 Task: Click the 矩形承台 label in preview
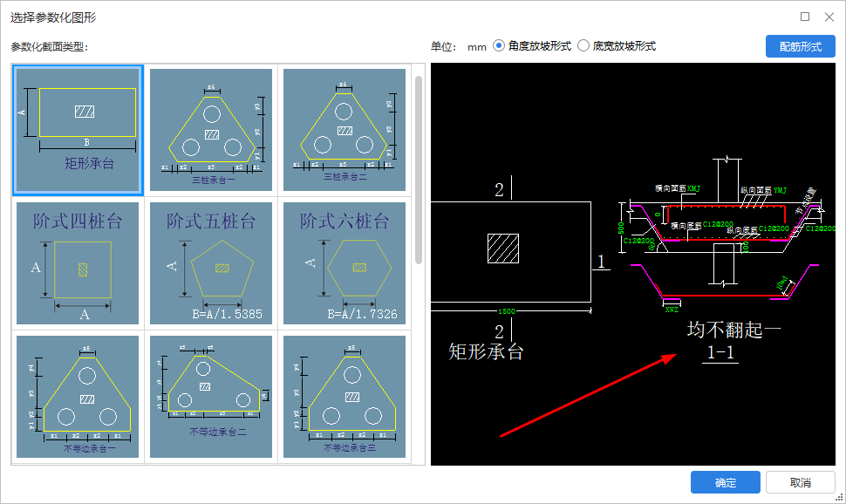tap(486, 351)
